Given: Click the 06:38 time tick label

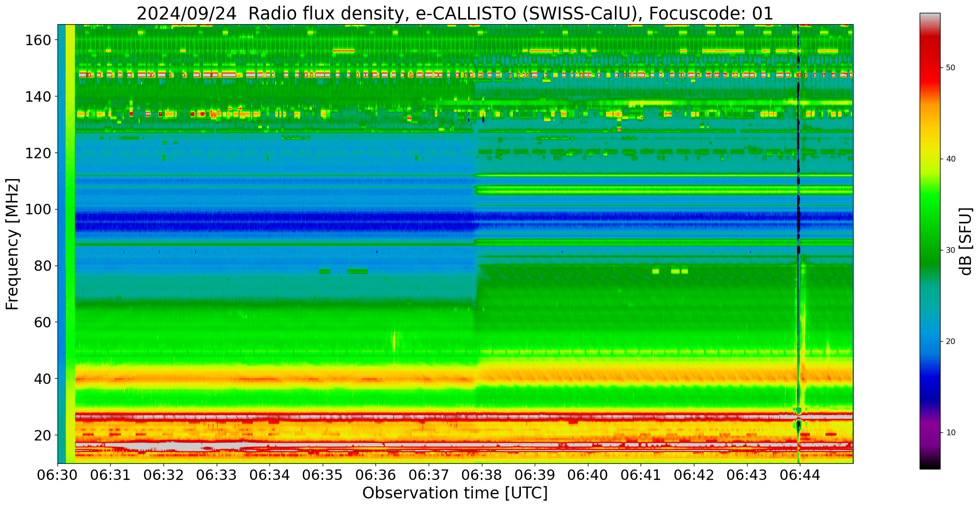Looking at the screenshot, I should (x=482, y=474).
